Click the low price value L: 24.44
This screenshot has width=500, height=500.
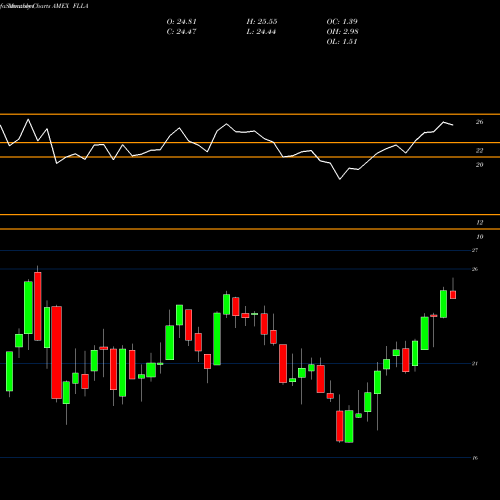coord(261,32)
